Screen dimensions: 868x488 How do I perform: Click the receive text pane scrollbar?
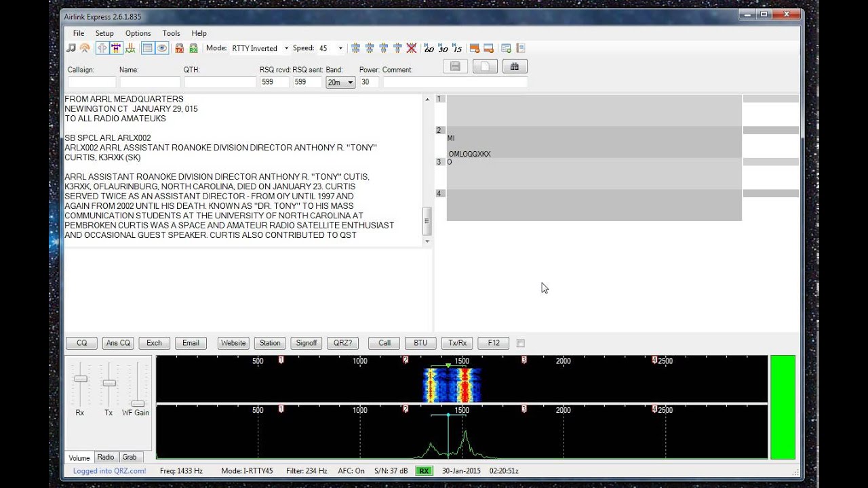pyautogui.click(x=427, y=170)
